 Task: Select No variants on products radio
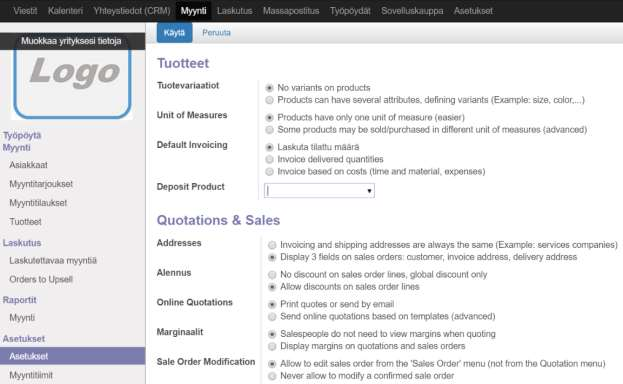(269, 87)
